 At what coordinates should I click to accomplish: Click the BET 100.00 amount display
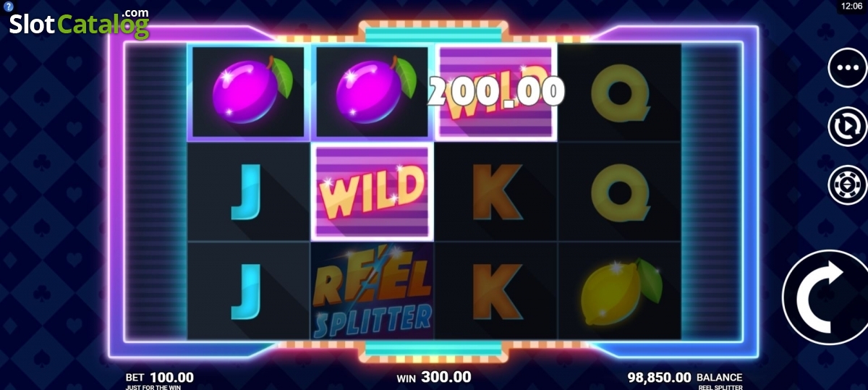click(x=160, y=378)
